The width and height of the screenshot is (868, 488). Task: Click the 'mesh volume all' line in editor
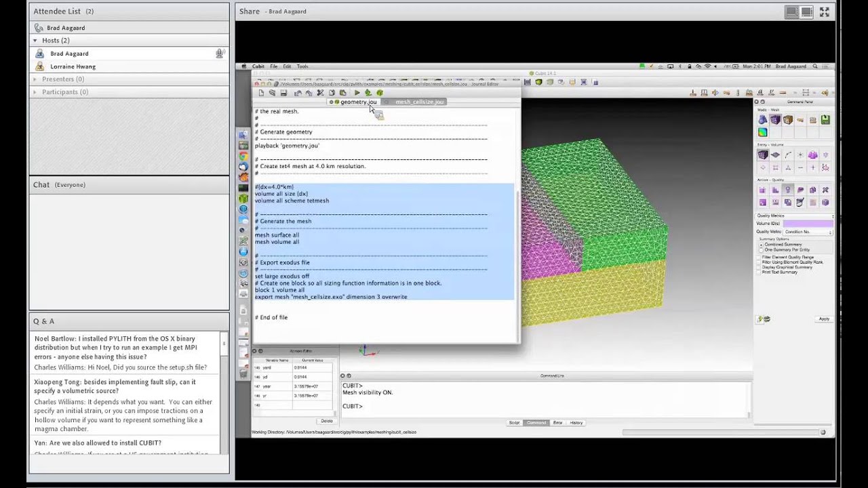pos(277,242)
